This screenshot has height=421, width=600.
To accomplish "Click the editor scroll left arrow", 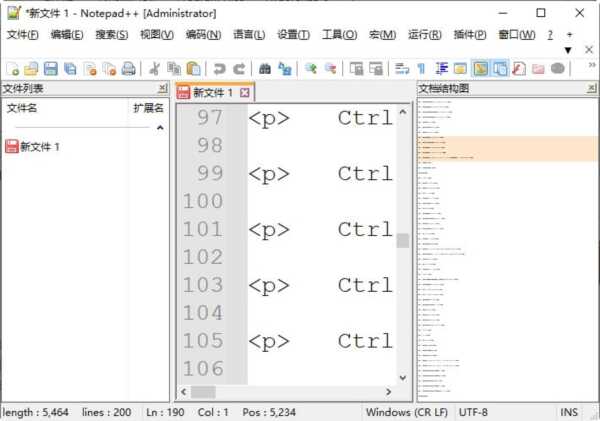I will click(x=184, y=392).
